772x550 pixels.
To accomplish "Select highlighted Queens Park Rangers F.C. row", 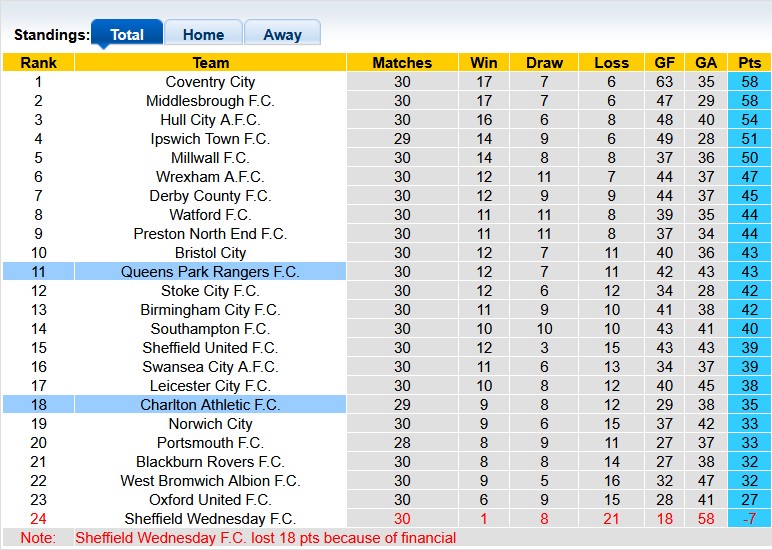I will (210, 272).
